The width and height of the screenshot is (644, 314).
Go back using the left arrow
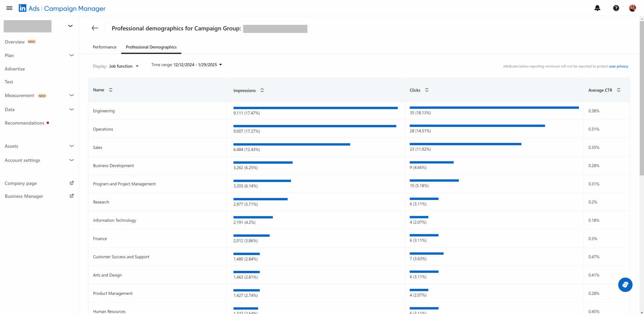coord(95,28)
